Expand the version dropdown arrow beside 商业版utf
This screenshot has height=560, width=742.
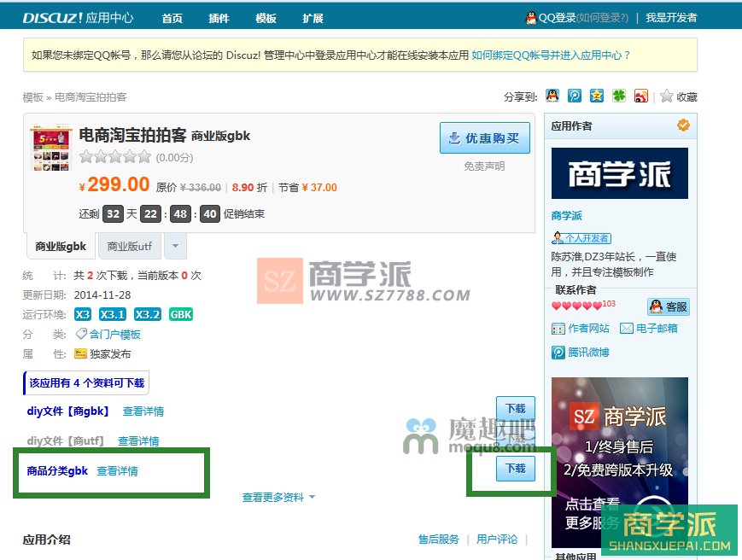[176, 247]
